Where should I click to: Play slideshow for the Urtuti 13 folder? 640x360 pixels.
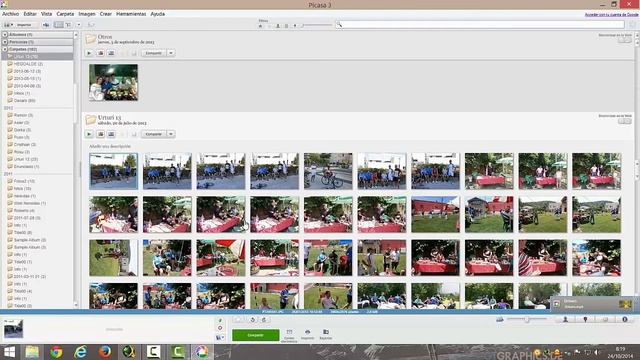pos(89,134)
